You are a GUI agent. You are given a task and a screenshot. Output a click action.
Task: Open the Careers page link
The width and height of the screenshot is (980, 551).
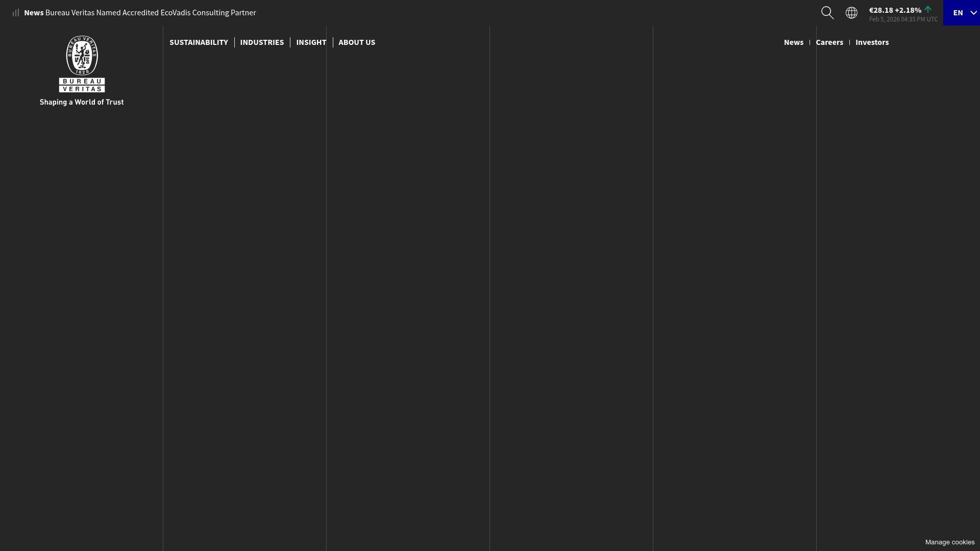click(x=829, y=42)
